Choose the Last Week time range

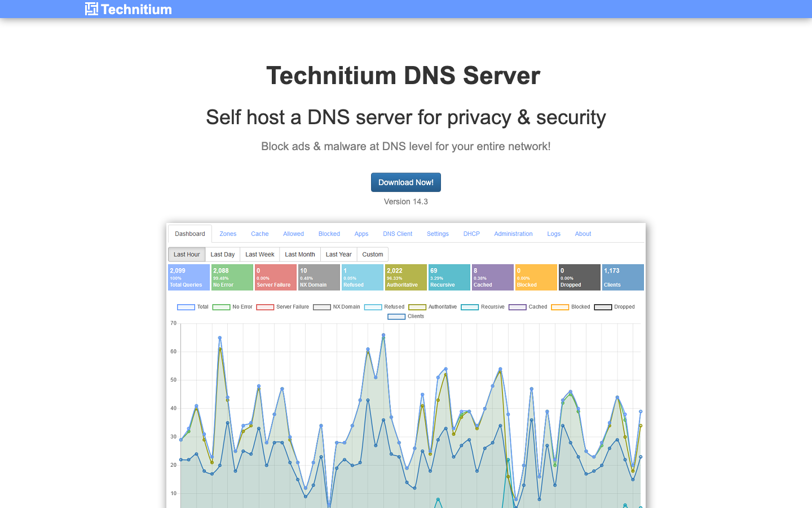pyautogui.click(x=260, y=255)
